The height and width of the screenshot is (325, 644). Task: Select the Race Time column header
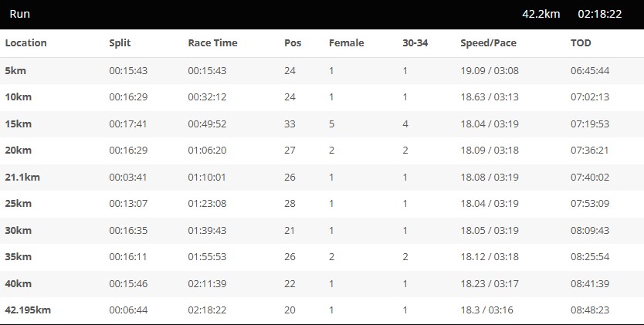[213, 42]
